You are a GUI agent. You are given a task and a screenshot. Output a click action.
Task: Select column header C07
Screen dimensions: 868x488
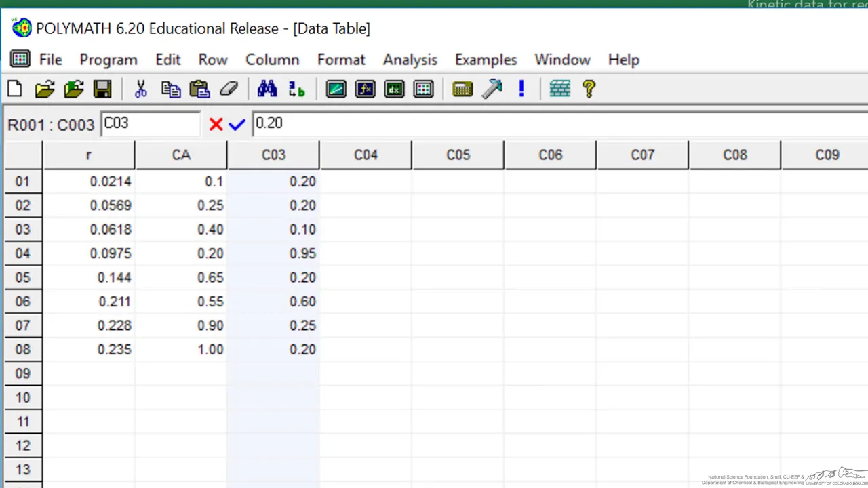[x=642, y=155]
